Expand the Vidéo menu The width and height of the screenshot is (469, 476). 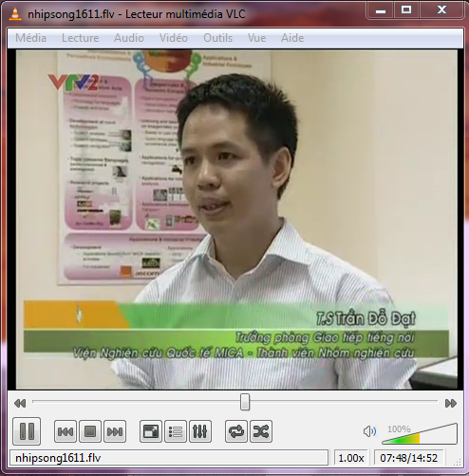[x=174, y=38]
